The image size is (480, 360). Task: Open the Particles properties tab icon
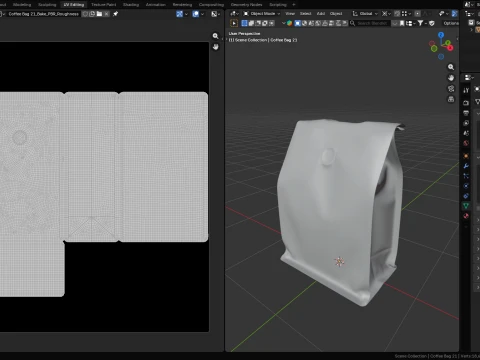(466, 176)
